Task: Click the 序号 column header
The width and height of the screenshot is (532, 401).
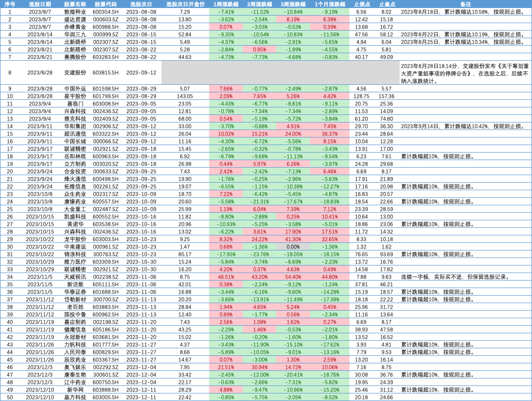Action: pos(10,4)
